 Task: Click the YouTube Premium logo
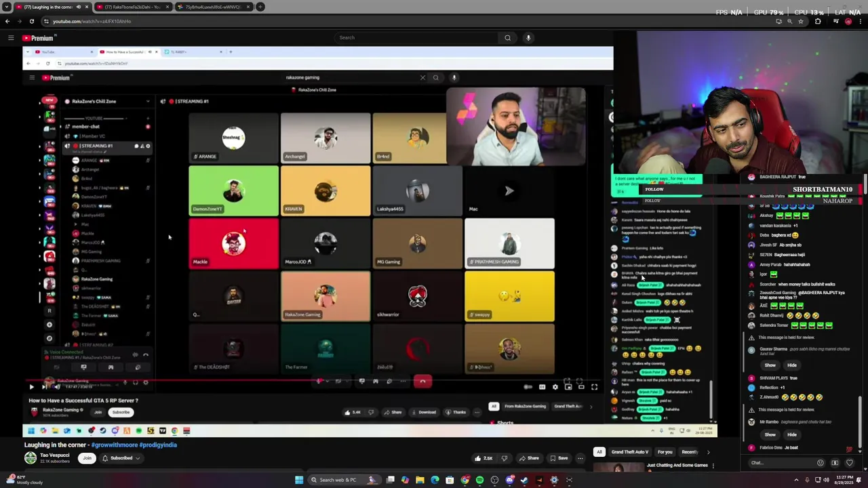[x=37, y=38]
